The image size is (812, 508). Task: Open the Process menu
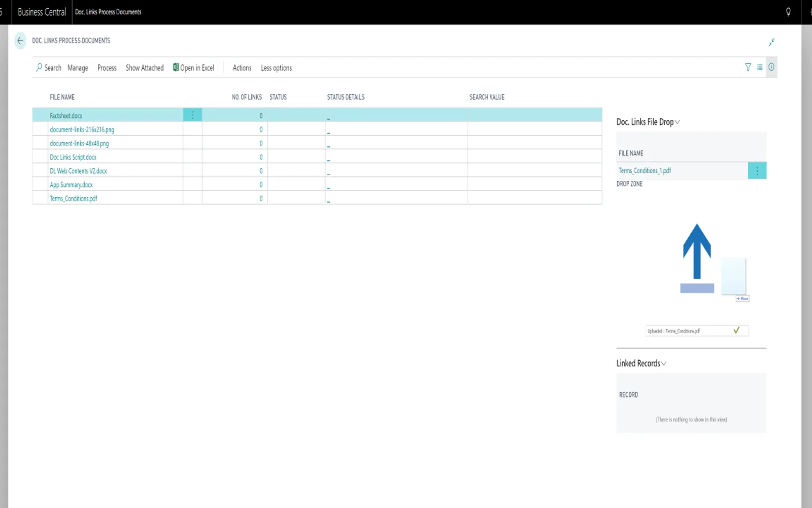(107, 68)
